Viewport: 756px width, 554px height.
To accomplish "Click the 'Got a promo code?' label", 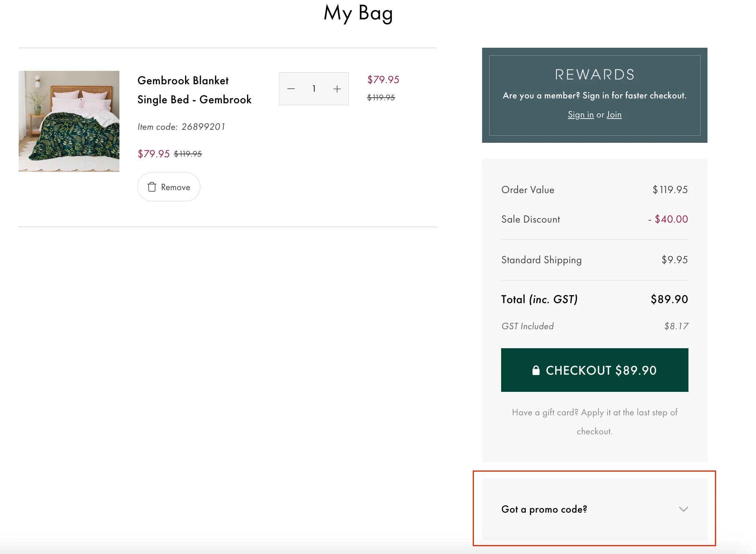I will click(x=544, y=509).
